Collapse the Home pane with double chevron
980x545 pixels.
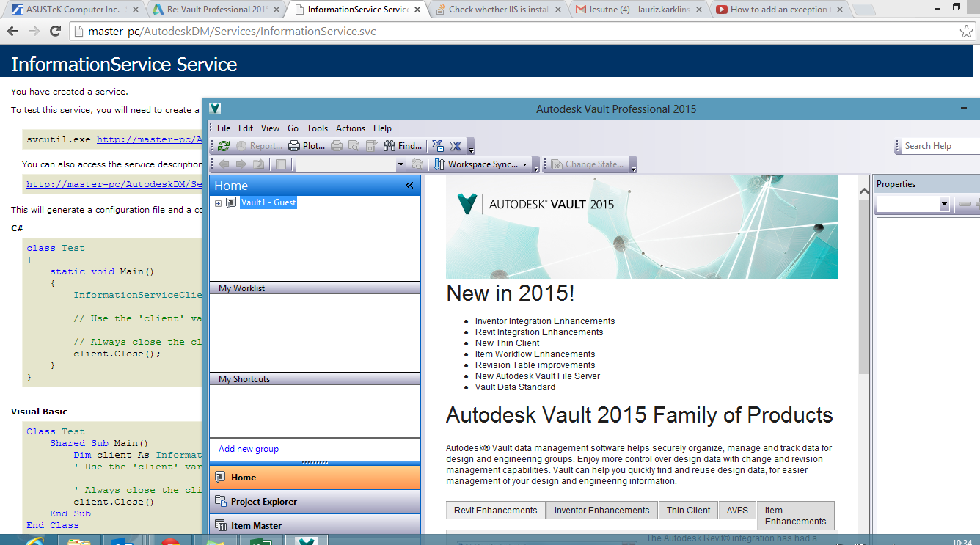410,186
